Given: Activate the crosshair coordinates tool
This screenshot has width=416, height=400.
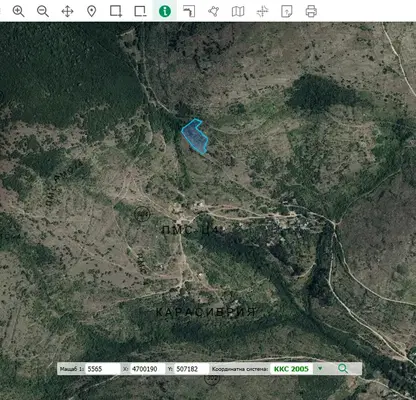Looking at the screenshot, I should (x=262, y=11).
